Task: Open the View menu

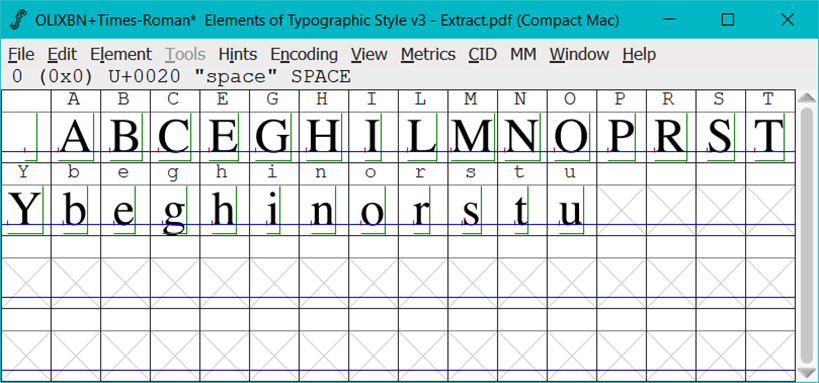Action: click(369, 54)
